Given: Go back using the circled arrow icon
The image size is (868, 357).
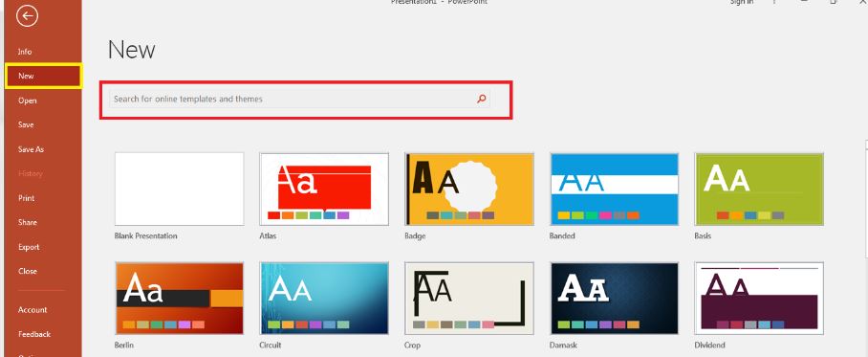Looking at the screenshot, I should pyautogui.click(x=27, y=16).
